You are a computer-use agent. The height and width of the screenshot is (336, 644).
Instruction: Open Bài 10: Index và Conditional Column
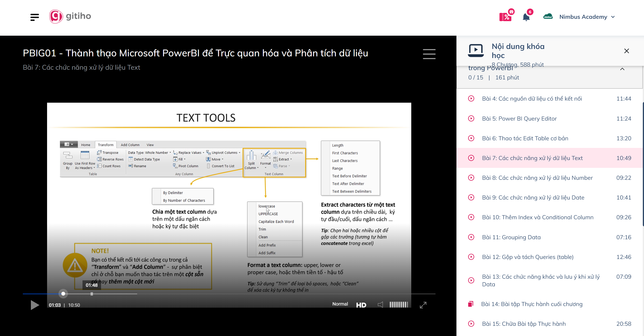pyautogui.click(x=549, y=217)
